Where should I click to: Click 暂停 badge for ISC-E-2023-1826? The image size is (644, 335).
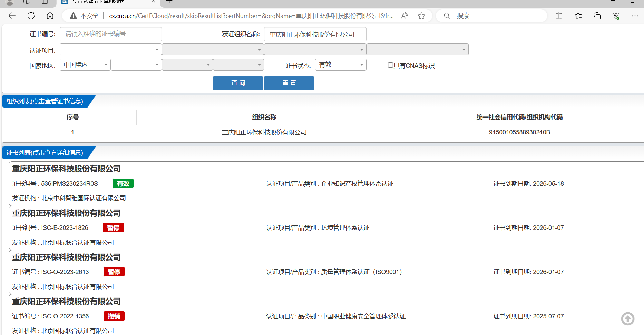pyautogui.click(x=113, y=227)
